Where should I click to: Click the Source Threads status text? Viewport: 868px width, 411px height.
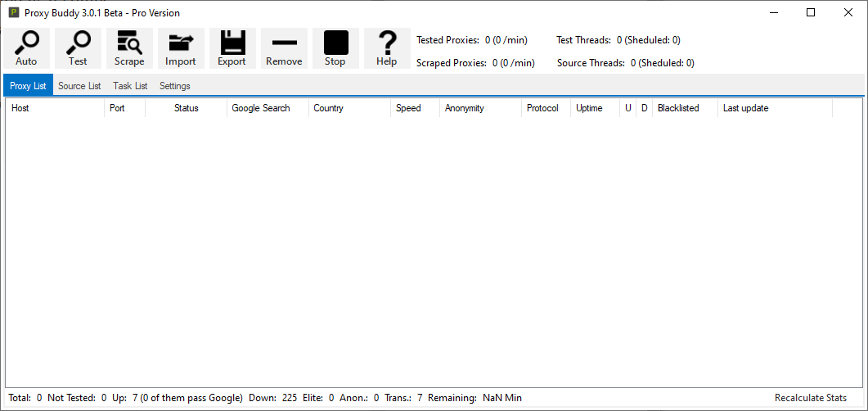626,63
